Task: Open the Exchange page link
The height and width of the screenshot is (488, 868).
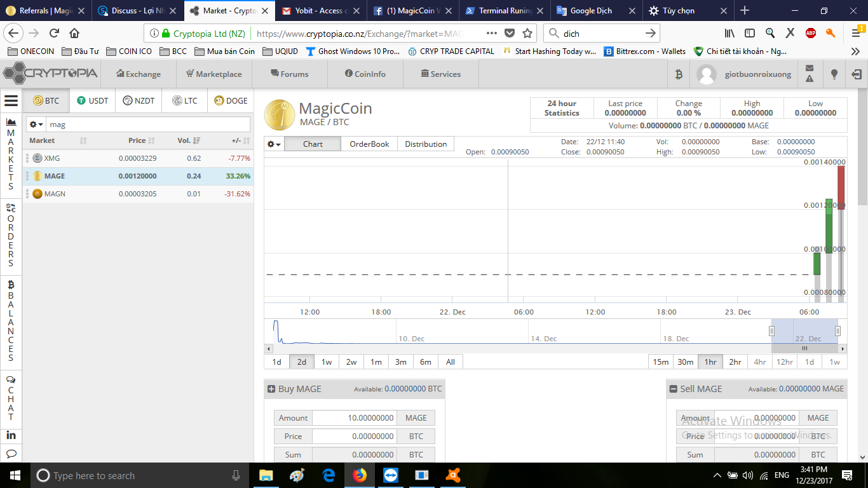Action: (x=139, y=74)
